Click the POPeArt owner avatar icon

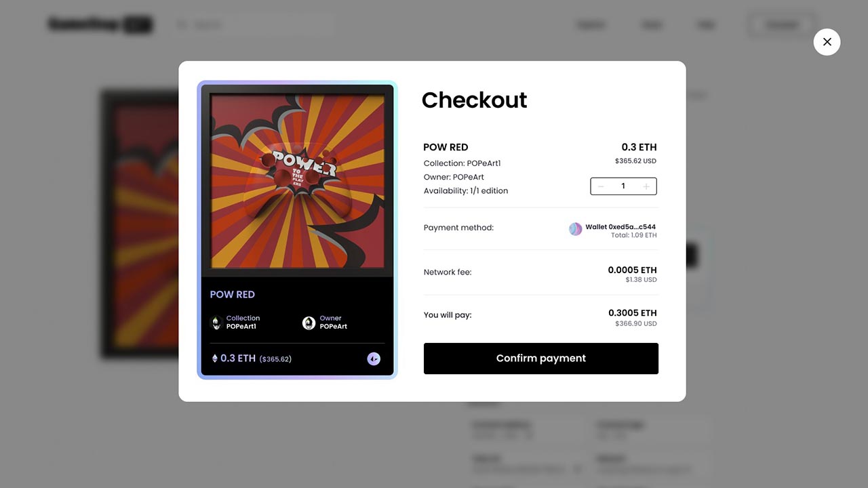point(309,323)
